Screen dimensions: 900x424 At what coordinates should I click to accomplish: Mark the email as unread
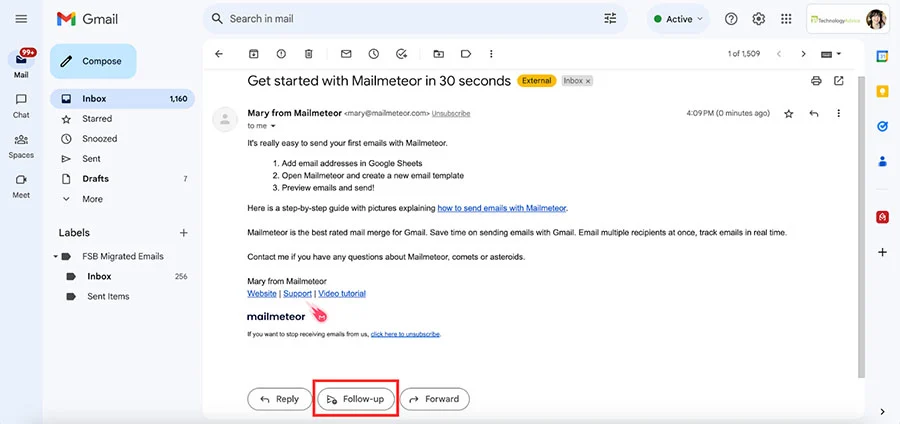pos(346,54)
